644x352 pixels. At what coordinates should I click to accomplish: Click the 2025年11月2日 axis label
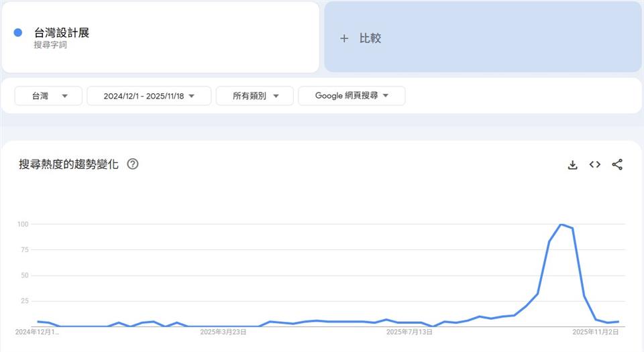pos(595,332)
